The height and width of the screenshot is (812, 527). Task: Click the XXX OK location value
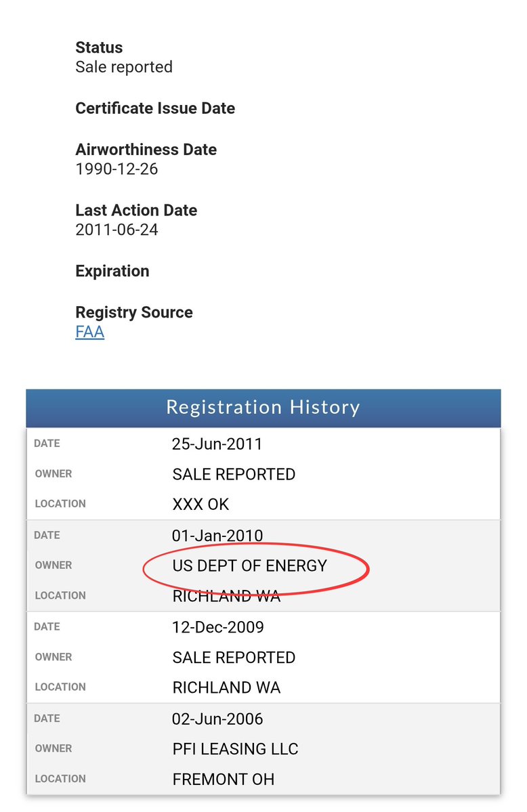pos(201,505)
